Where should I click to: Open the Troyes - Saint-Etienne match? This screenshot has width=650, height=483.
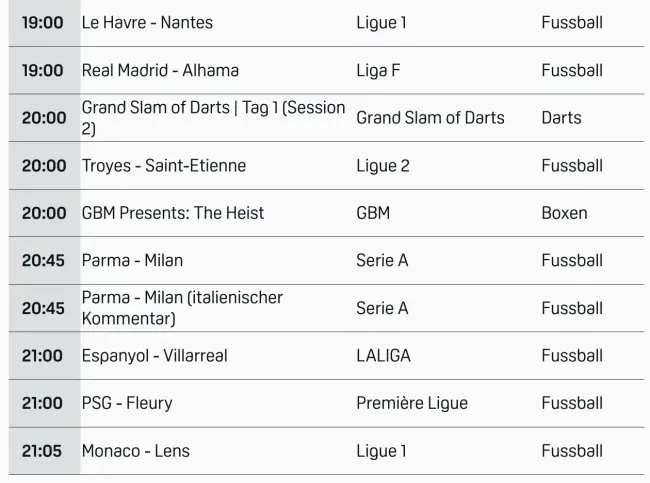(x=163, y=165)
